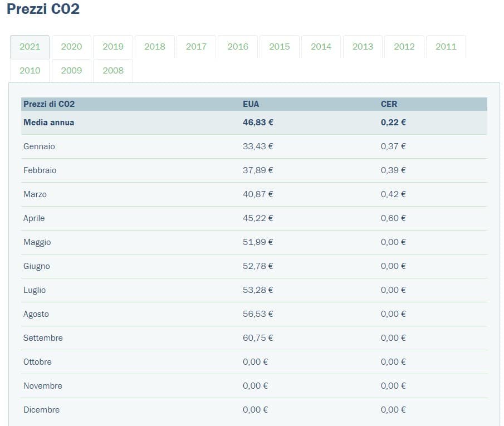Show the 2018 tab
The height and width of the screenshot is (426, 504).
click(x=155, y=47)
